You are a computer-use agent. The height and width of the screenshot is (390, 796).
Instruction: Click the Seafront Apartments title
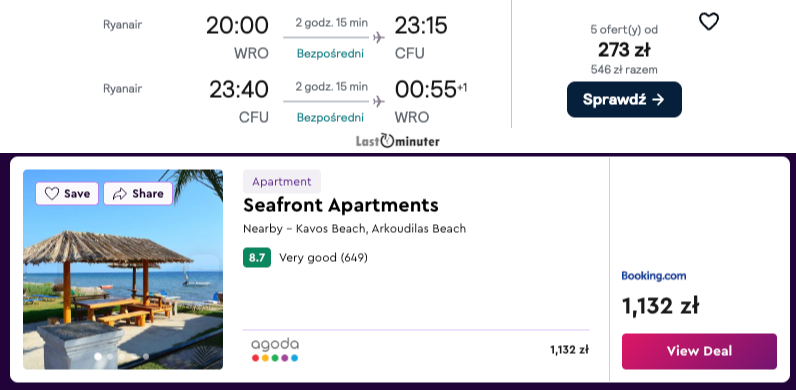pyautogui.click(x=341, y=205)
